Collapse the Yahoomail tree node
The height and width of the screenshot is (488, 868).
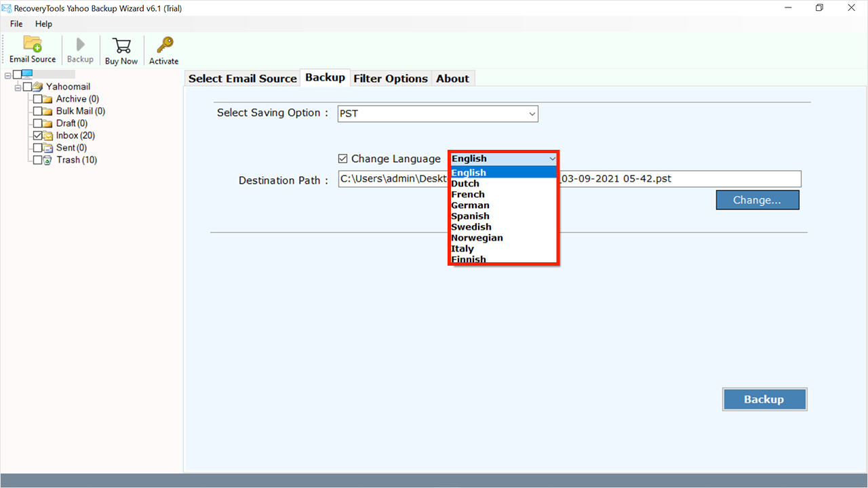[x=18, y=87]
